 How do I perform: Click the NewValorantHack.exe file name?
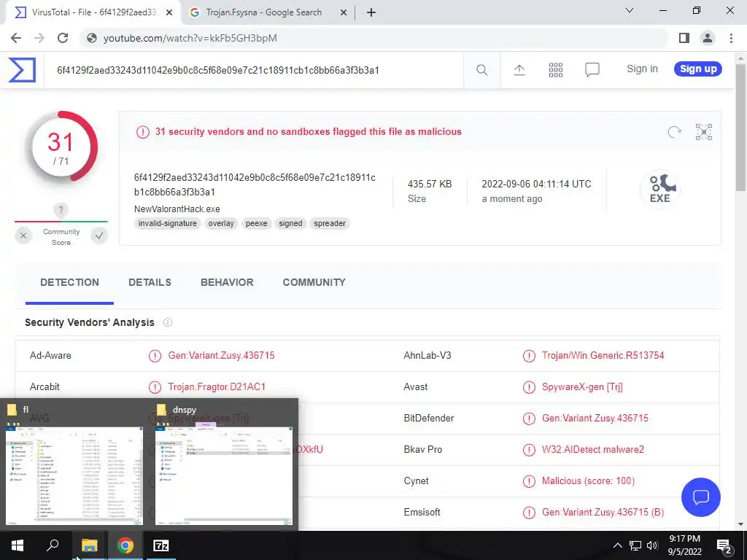pyautogui.click(x=177, y=209)
